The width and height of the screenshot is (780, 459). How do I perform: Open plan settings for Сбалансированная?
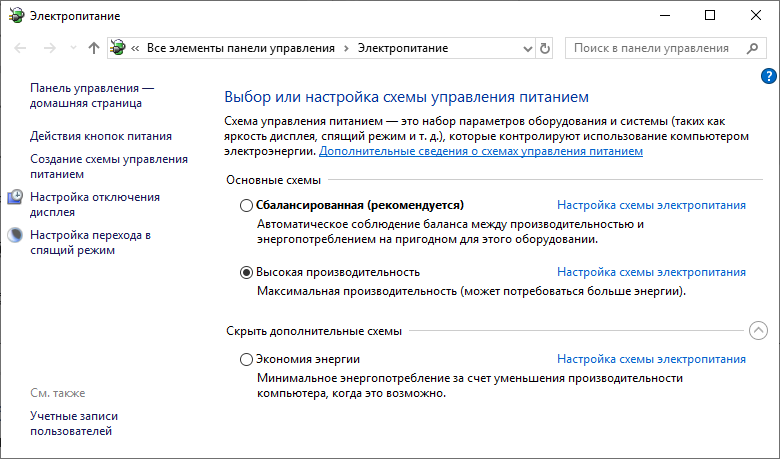[651, 205]
